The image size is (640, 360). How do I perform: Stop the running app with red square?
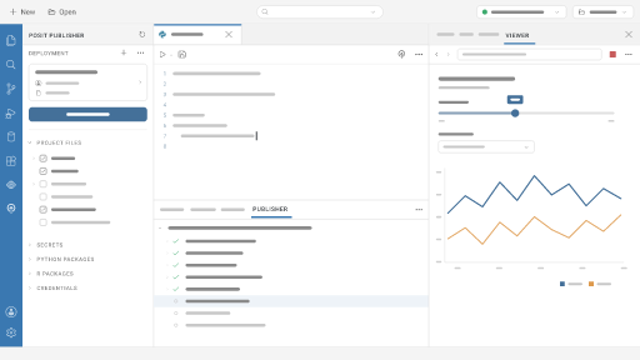[x=613, y=54]
